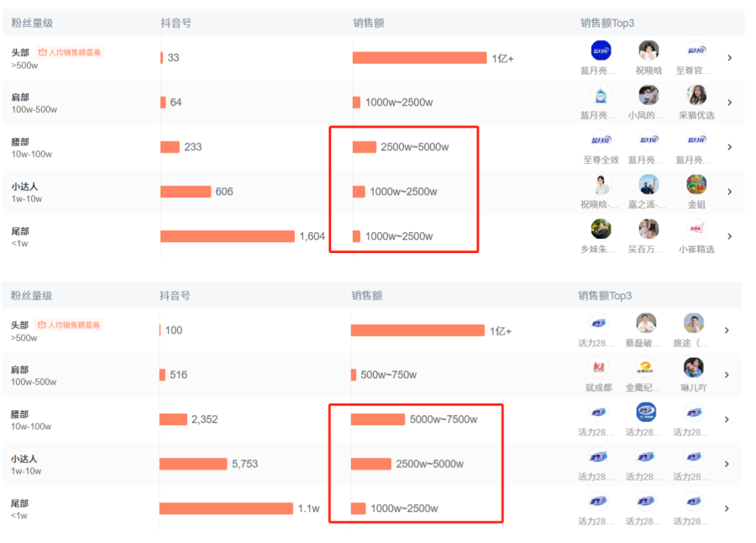The height and width of the screenshot is (543, 756).
Task: Open the 乡妹朱 account avatar
Action: [x=601, y=229]
